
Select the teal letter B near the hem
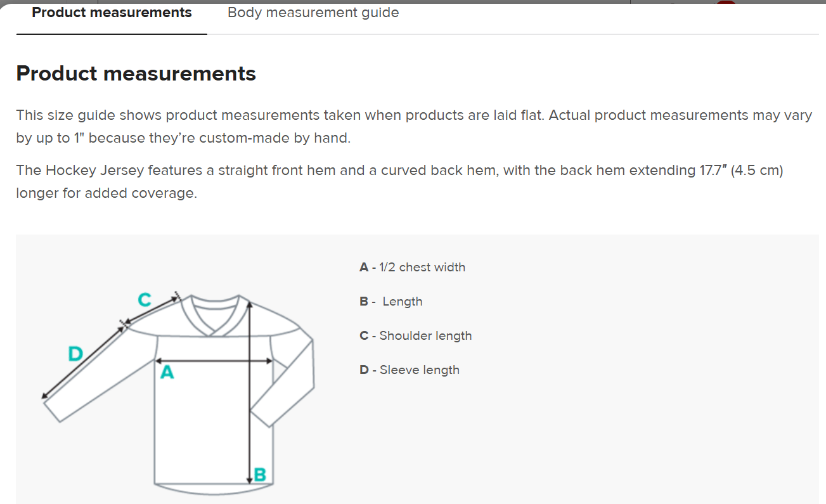(259, 473)
